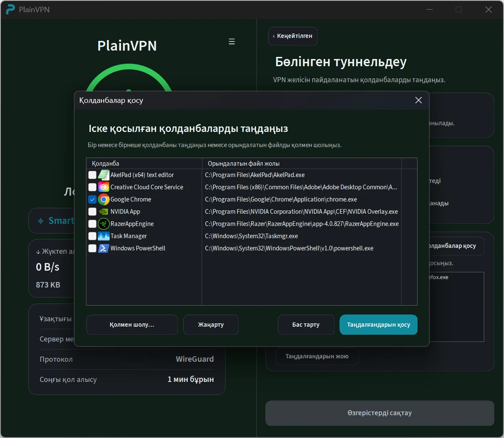Click the Task Manager icon
Image resolution: width=504 pixels, height=438 pixels.
[x=103, y=236]
